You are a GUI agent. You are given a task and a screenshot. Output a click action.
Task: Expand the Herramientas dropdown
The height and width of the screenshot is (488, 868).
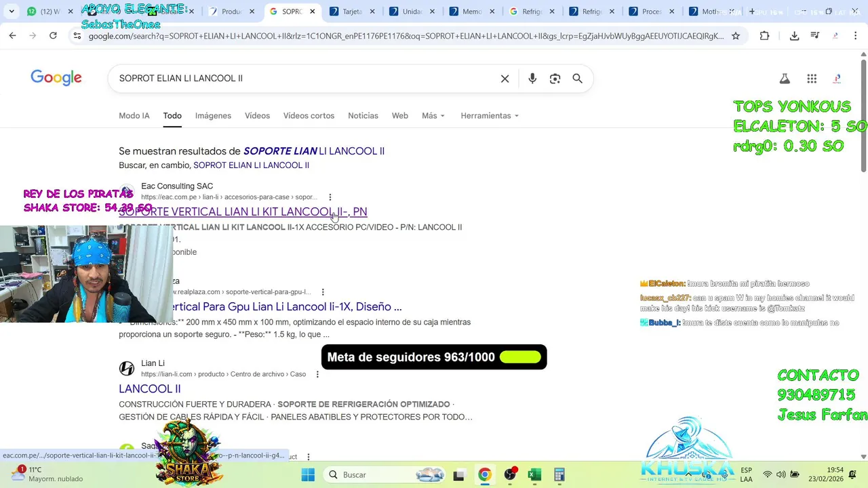[490, 116]
